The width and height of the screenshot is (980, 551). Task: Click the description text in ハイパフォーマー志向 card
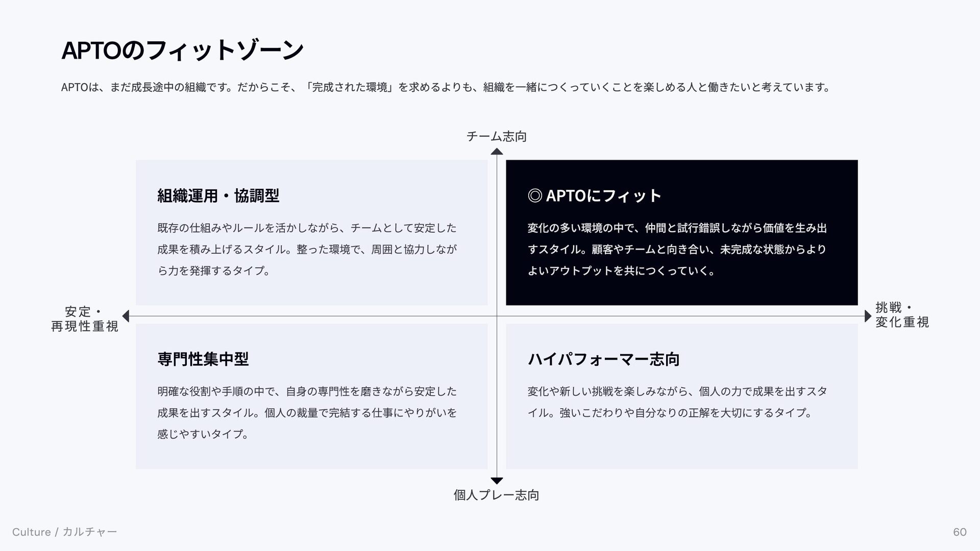click(677, 402)
